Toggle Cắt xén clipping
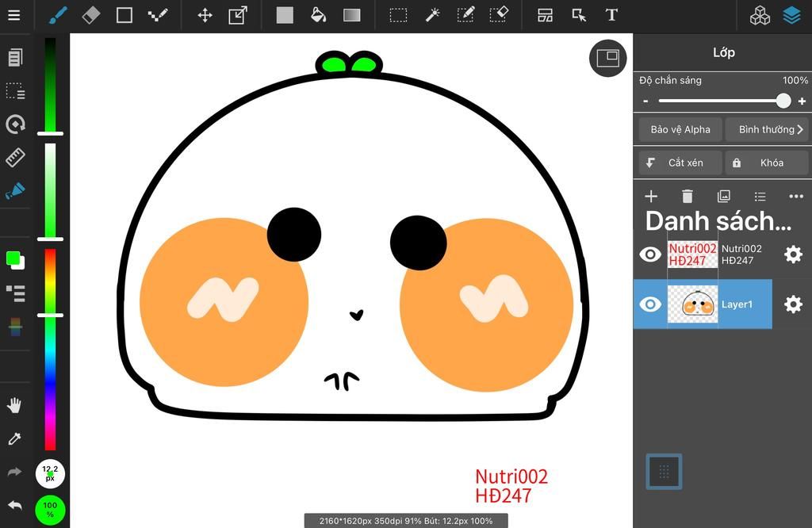The width and height of the screenshot is (812, 528). click(x=680, y=163)
